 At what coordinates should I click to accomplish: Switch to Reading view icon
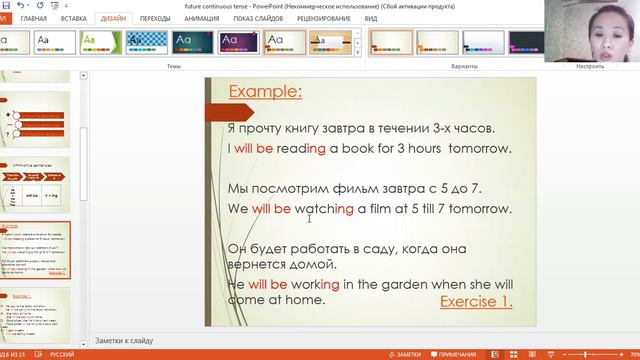532,354
